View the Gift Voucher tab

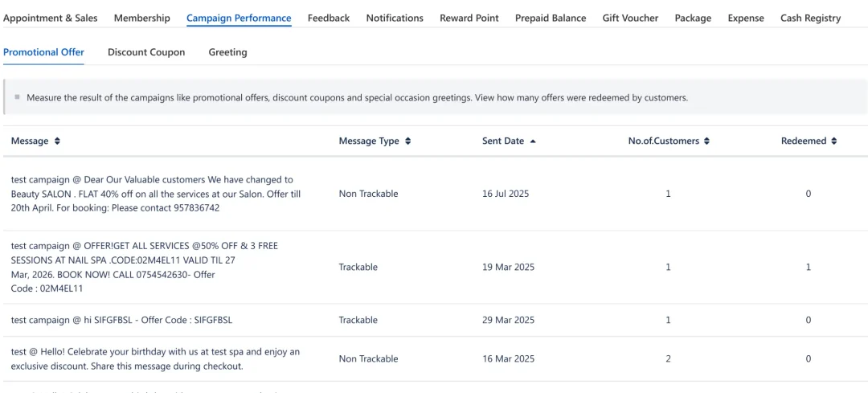click(x=630, y=18)
